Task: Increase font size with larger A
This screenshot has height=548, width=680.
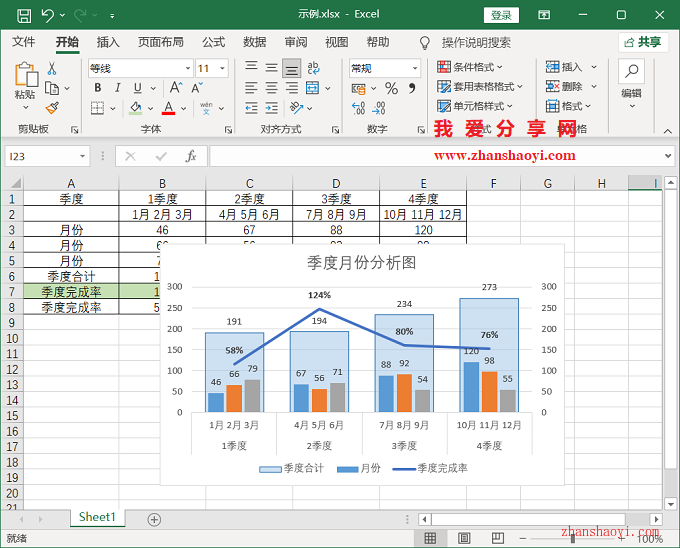Action: coord(176,88)
